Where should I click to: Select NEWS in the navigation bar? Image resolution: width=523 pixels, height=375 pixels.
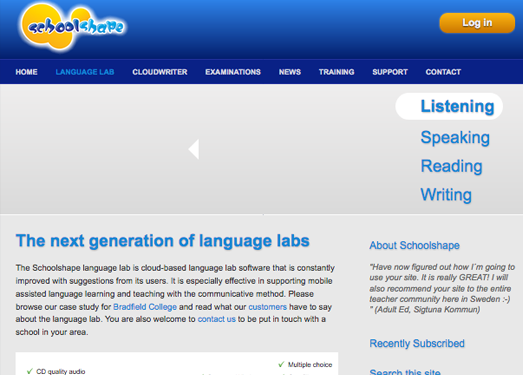[x=290, y=72]
